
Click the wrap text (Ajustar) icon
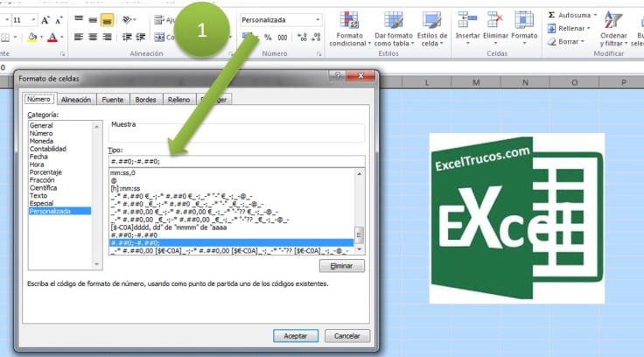(x=159, y=20)
